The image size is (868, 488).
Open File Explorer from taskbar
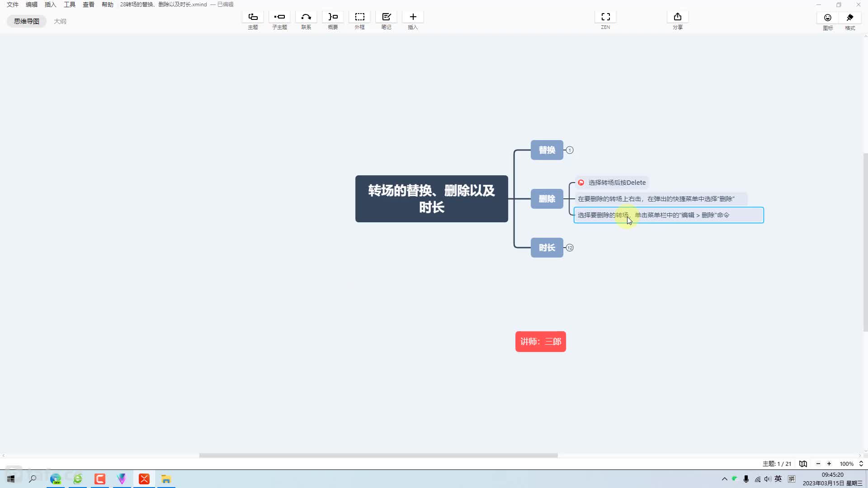click(166, 479)
